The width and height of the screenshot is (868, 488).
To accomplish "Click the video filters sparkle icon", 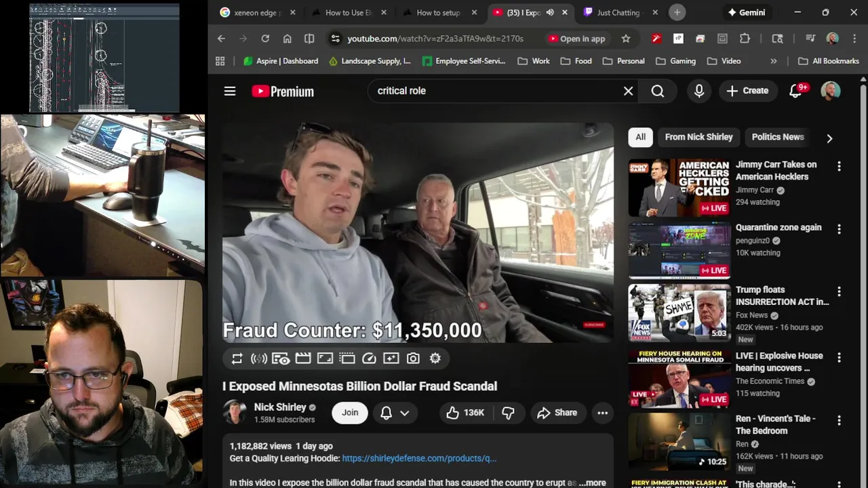I will (x=391, y=359).
